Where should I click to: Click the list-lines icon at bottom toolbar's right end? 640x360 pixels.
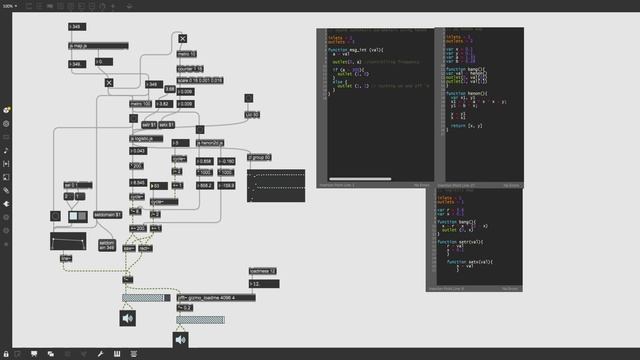tap(133, 354)
